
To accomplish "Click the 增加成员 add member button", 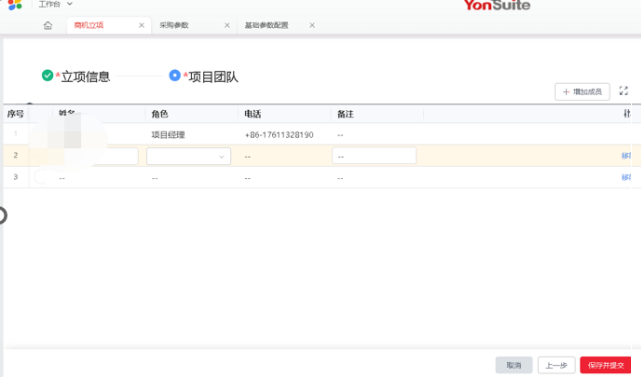I will click(x=582, y=92).
